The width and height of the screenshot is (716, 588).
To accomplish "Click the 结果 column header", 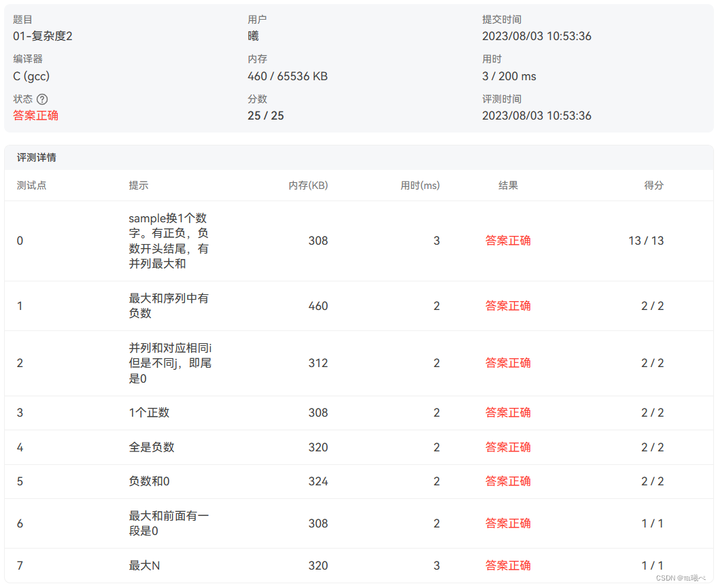I will point(509,185).
